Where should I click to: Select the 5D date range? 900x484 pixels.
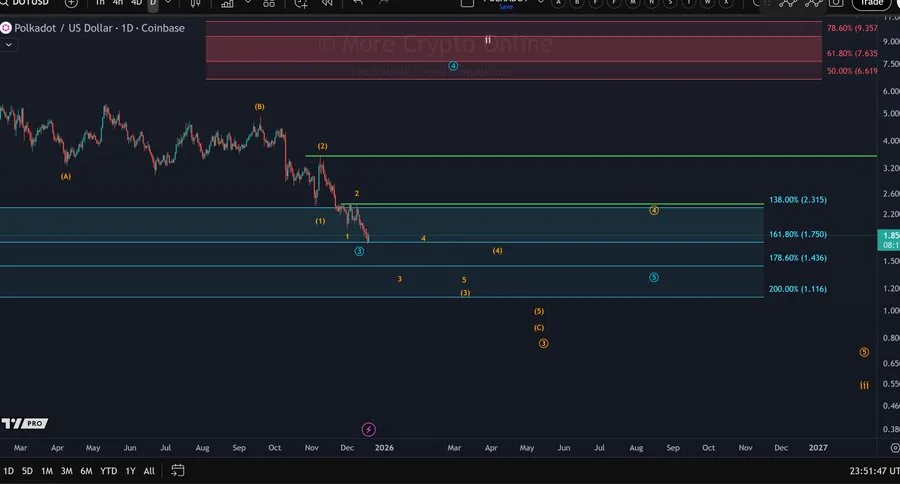coord(27,471)
